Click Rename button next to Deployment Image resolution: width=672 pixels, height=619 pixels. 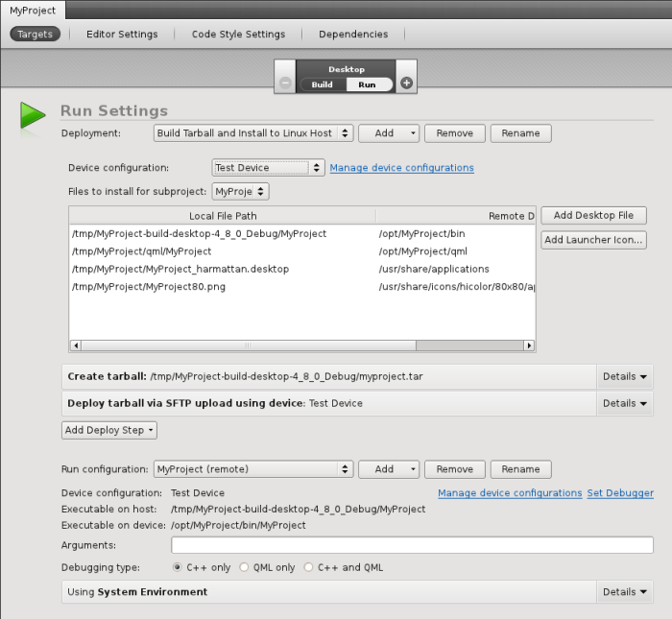pyautogui.click(x=520, y=133)
